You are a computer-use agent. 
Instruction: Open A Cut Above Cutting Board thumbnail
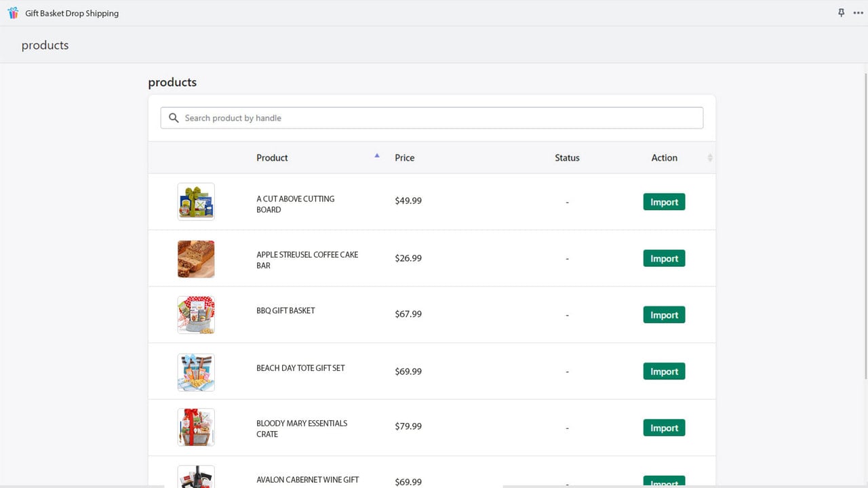[196, 201]
